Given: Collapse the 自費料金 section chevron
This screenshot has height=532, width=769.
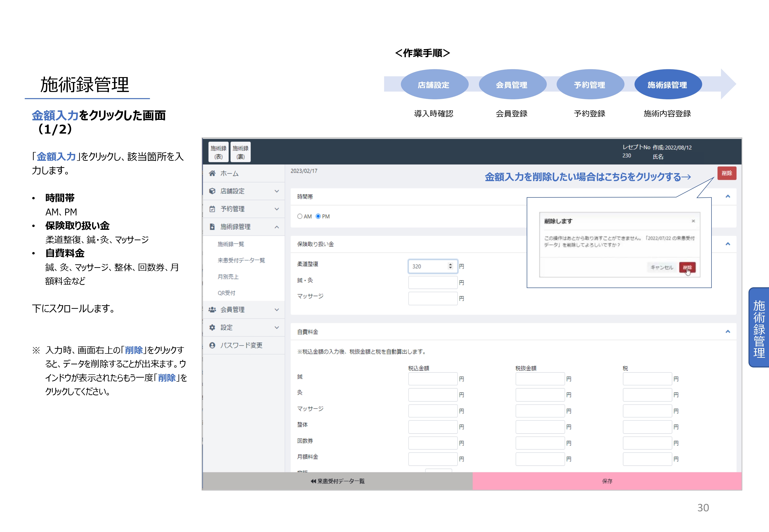Looking at the screenshot, I should (728, 332).
